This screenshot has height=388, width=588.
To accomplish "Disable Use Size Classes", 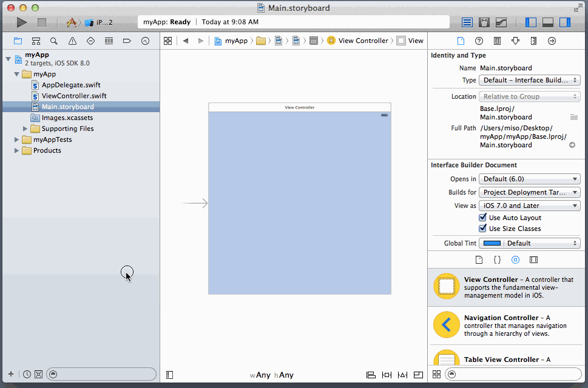I will [482, 229].
